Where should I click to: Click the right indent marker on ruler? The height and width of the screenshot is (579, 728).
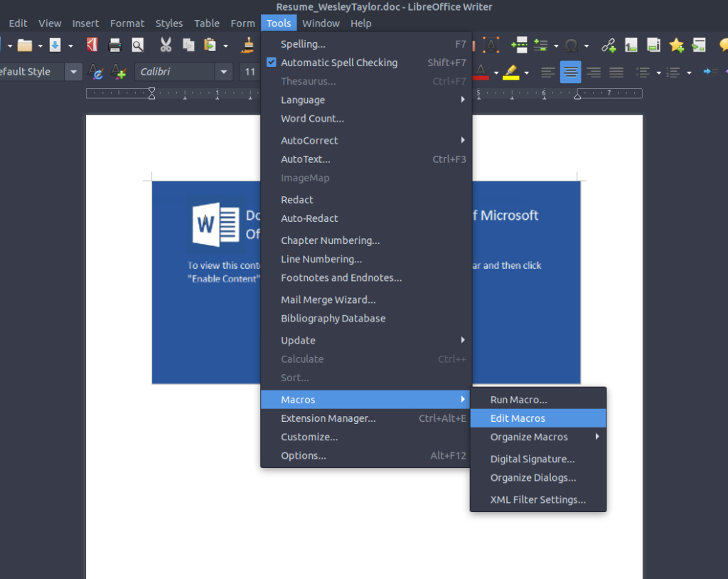tap(577, 96)
